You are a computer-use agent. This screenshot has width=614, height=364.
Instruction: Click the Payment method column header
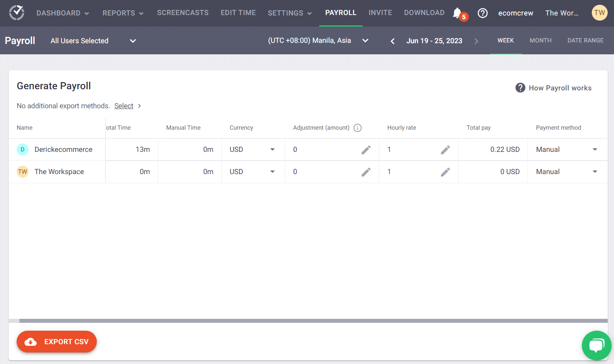[x=558, y=128]
